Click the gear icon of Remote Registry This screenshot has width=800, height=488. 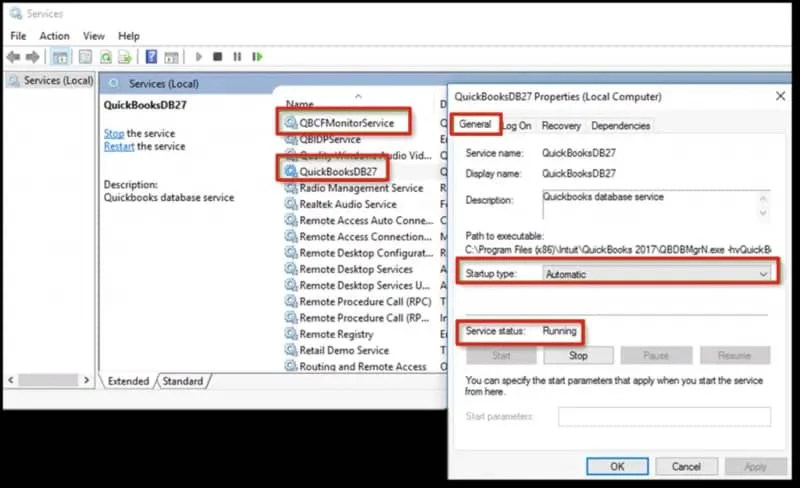[x=291, y=334]
